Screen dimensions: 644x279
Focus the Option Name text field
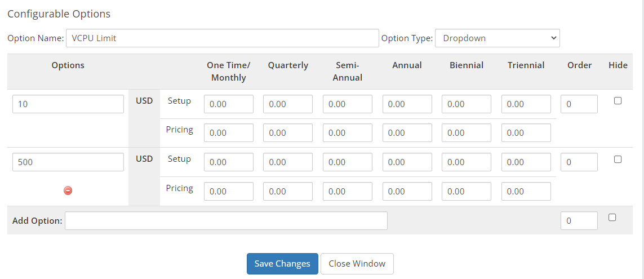tap(222, 38)
